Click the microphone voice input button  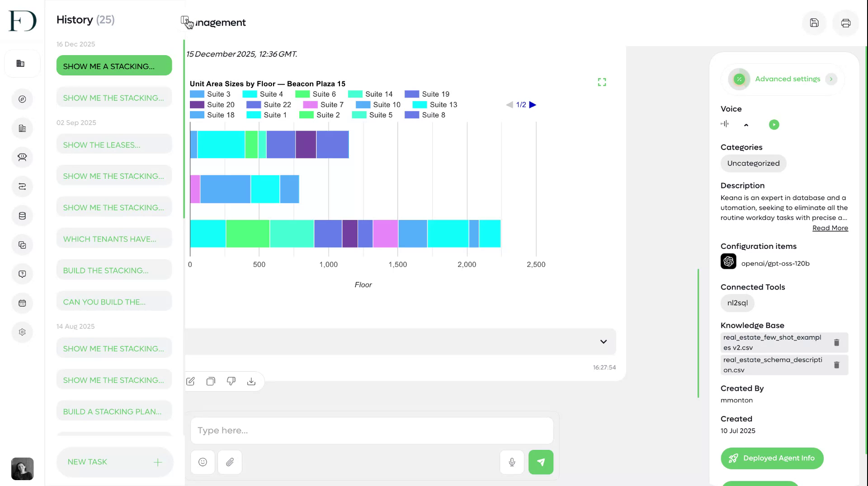pos(512,462)
